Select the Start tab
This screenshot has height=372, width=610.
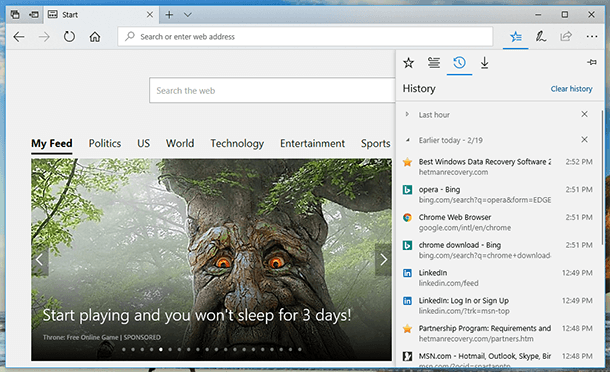pos(100,15)
